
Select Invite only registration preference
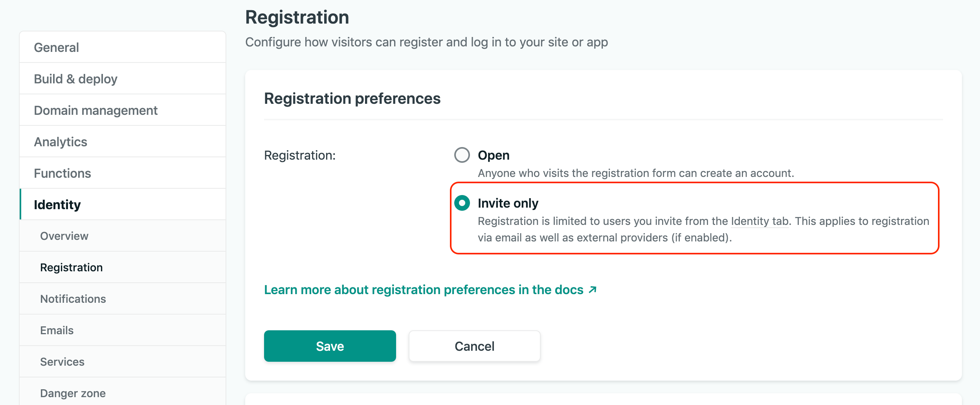(x=462, y=203)
